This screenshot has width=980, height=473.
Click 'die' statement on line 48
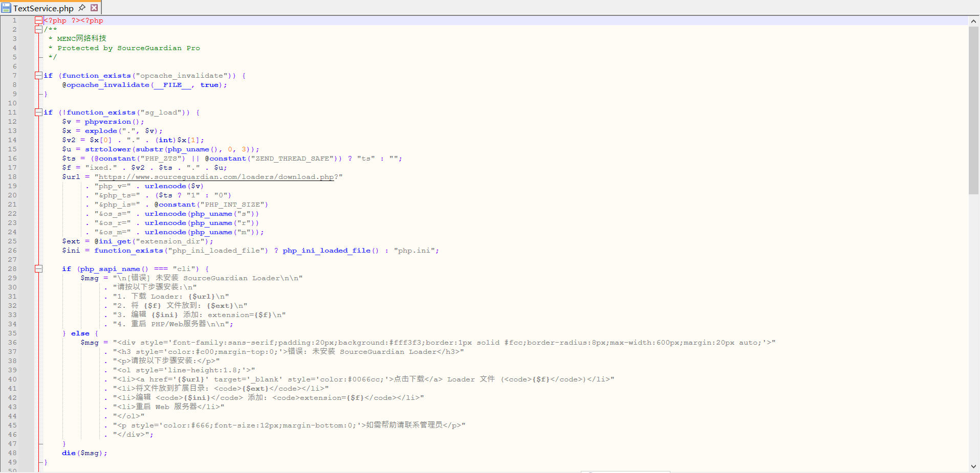[x=69, y=453]
